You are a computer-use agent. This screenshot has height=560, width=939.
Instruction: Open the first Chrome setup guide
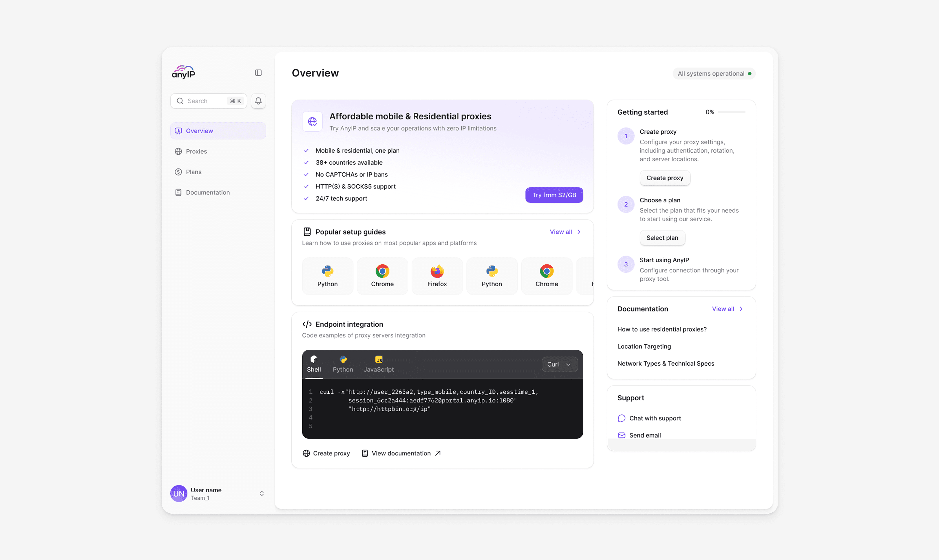coord(382,276)
